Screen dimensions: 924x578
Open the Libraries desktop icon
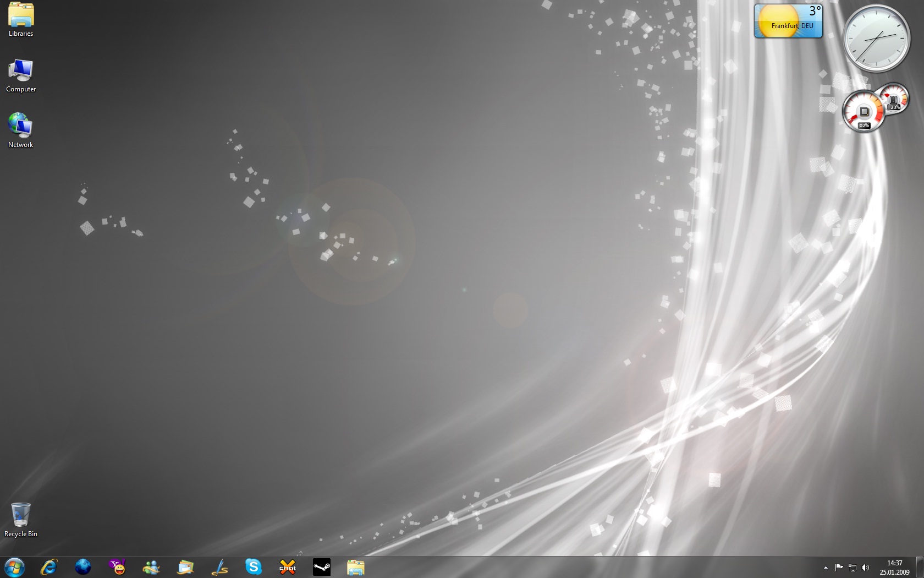[x=21, y=20]
